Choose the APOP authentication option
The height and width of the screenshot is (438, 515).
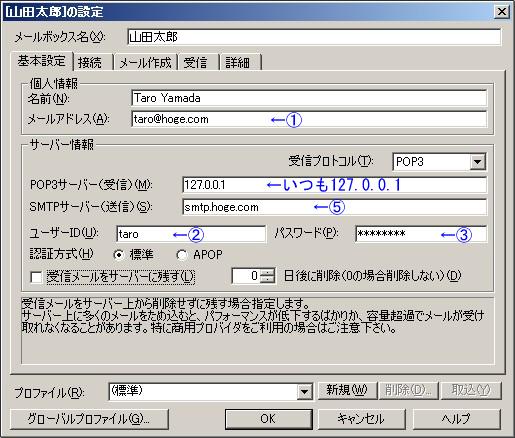point(182,255)
